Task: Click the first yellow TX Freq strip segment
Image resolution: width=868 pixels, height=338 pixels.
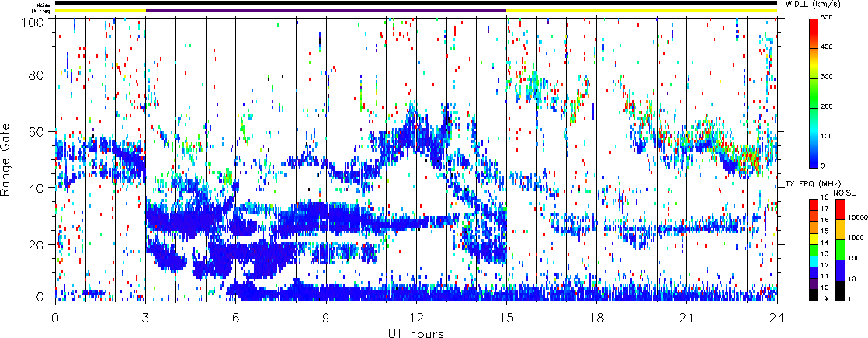Action: [100, 11]
